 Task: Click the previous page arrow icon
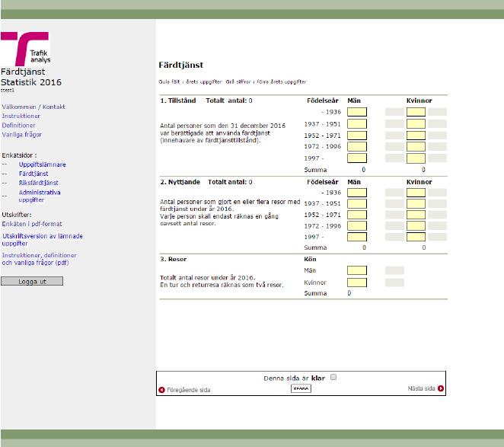click(x=161, y=390)
